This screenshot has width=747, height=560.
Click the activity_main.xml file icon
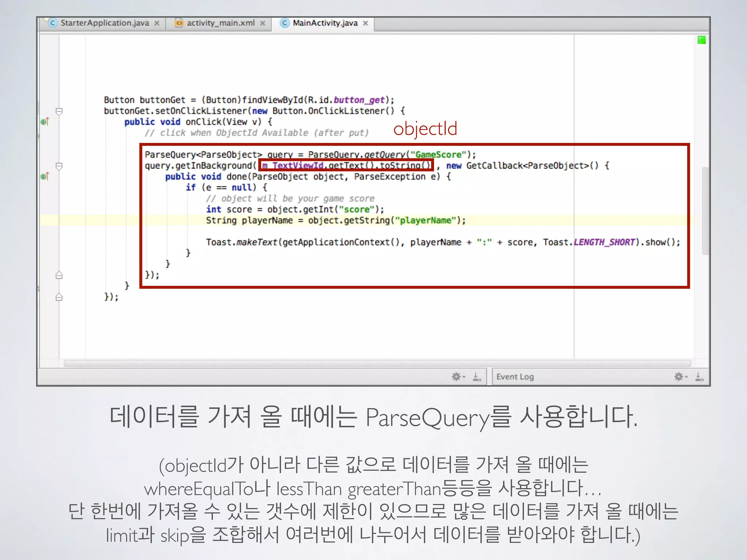(179, 23)
